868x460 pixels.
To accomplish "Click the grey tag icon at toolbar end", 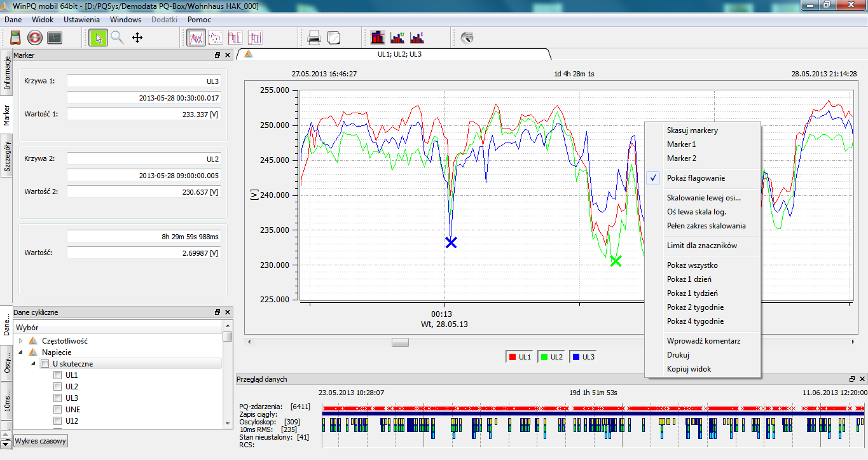I will tap(467, 38).
